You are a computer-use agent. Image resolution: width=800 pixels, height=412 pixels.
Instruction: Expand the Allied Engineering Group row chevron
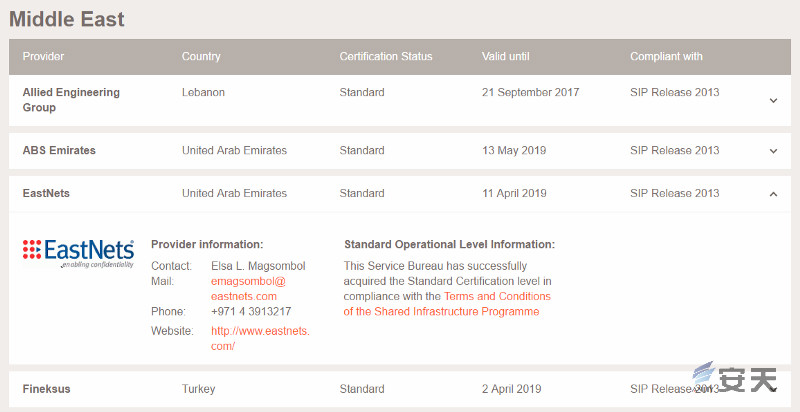pyautogui.click(x=773, y=100)
